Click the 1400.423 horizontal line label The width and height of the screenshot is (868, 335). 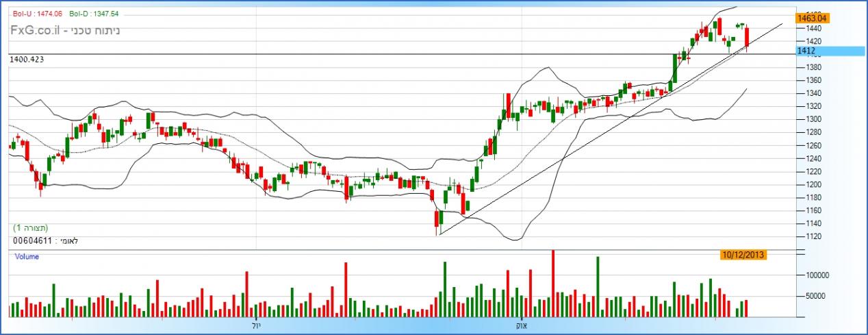(x=28, y=60)
